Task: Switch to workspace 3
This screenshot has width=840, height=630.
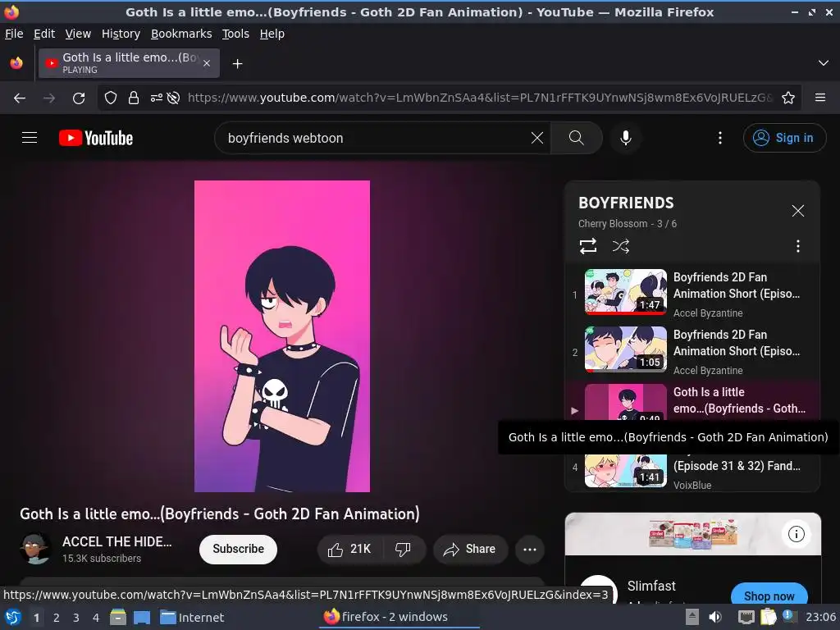Action: 76,618
